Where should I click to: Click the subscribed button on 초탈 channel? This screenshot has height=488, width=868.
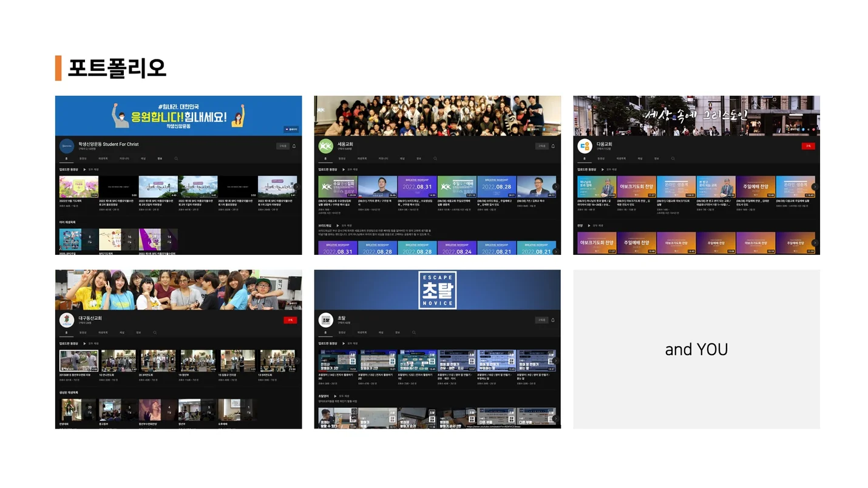pyautogui.click(x=541, y=320)
